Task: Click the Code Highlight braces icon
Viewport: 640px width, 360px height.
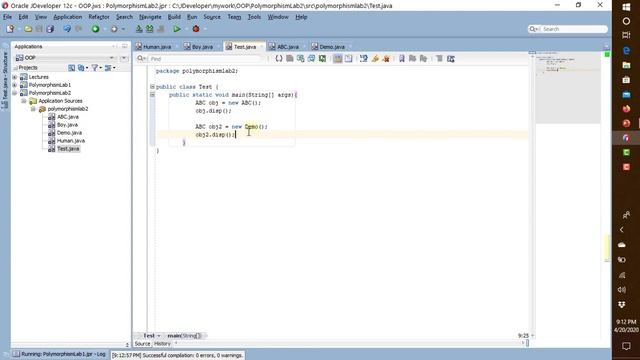Action: (x=279, y=59)
